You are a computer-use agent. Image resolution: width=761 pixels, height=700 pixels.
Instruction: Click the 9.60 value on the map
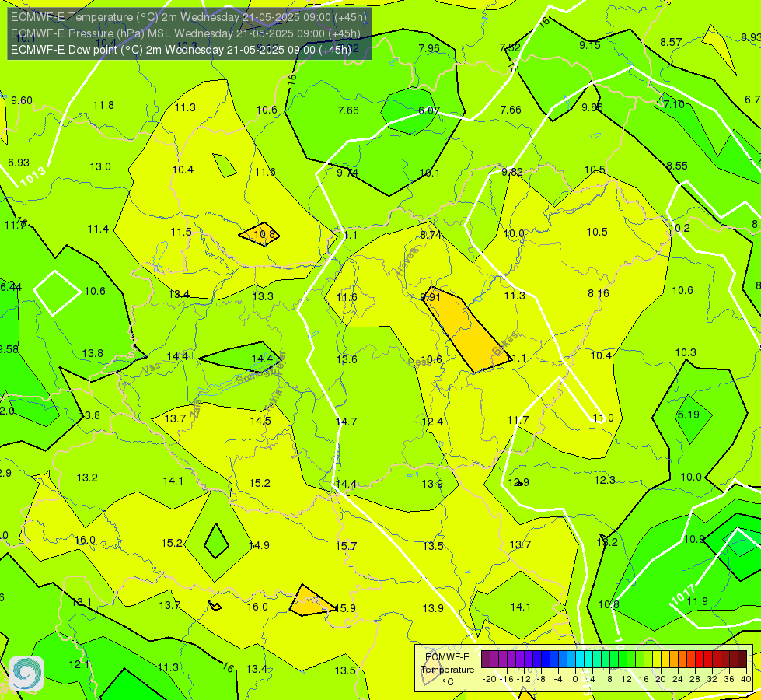pyautogui.click(x=22, y=100)
